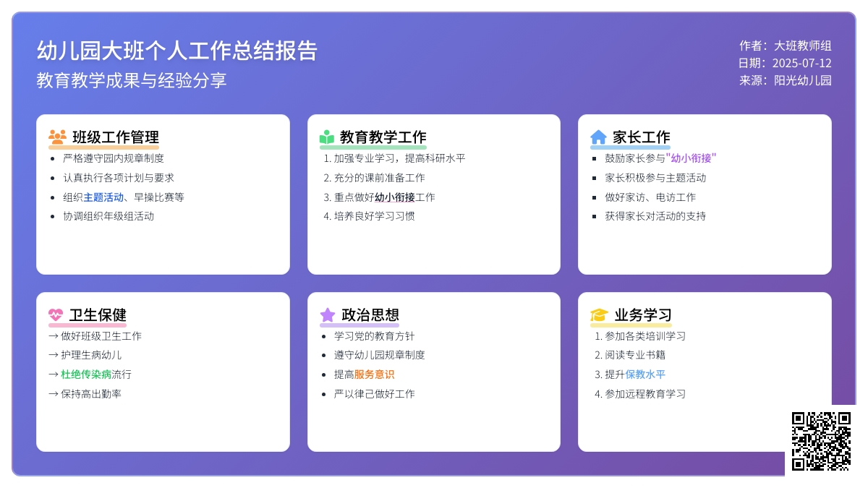Screen dimensions: 868x488
Task: Click item 2. 充分的课前准备工作
Action: pyautogui.click(x=374, y=177)
